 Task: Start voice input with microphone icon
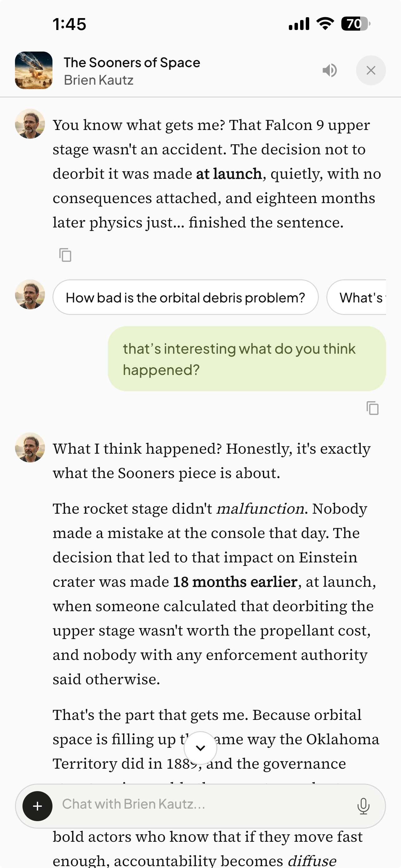click(363, 806)
